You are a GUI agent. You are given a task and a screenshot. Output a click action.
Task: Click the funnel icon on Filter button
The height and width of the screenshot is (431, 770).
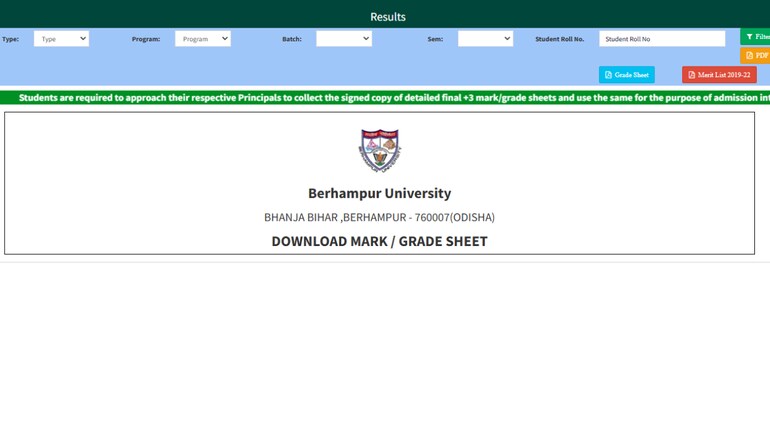(749, 37)
